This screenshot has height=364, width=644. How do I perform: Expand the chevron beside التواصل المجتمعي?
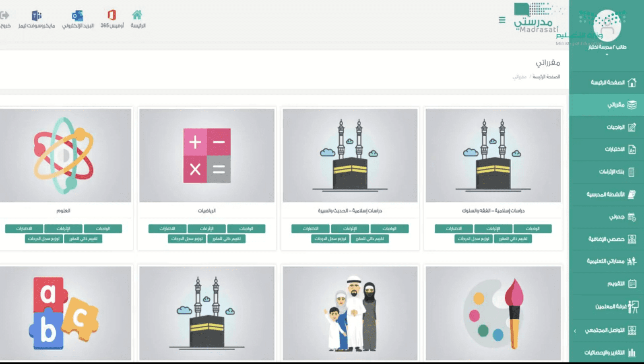point(575,331)
